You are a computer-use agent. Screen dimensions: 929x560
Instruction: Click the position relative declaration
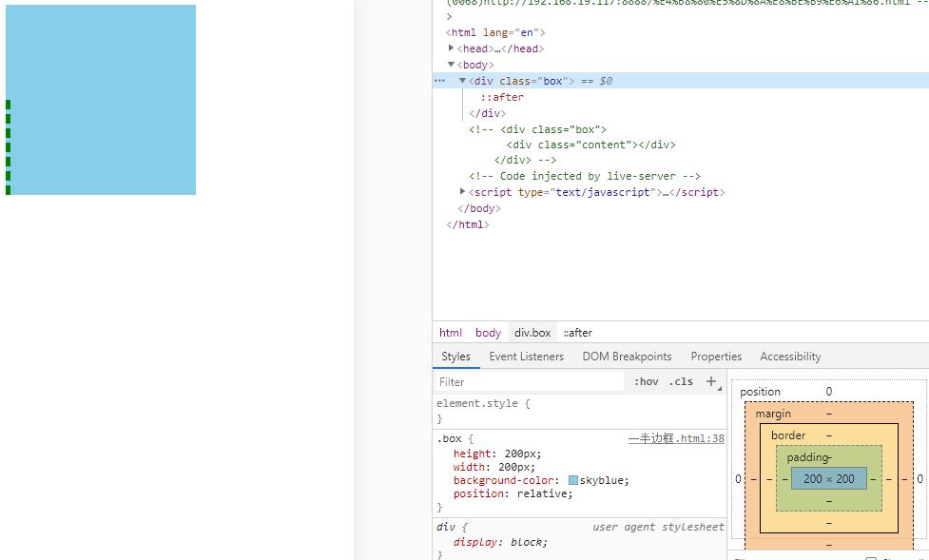(x=513, y=493)
